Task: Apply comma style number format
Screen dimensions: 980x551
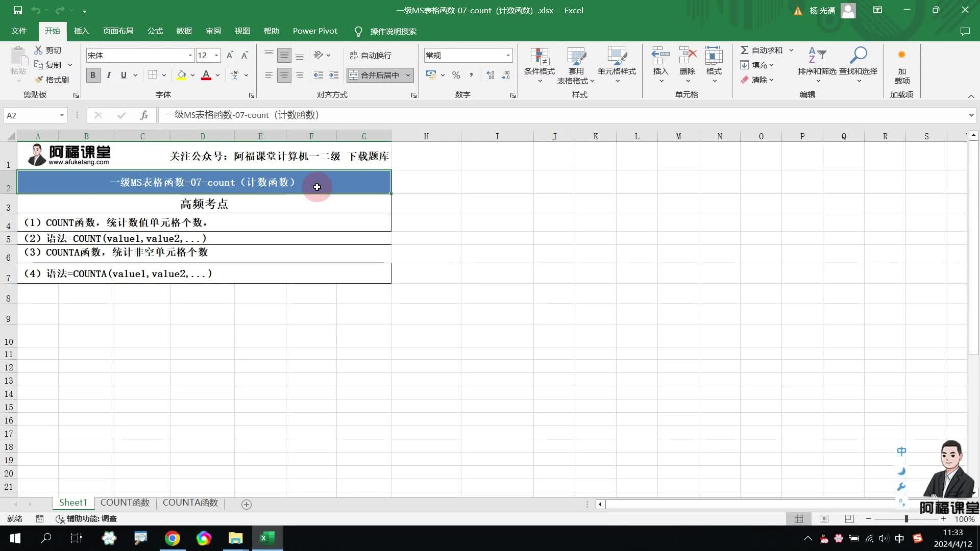Action: [x=471, y=75]
